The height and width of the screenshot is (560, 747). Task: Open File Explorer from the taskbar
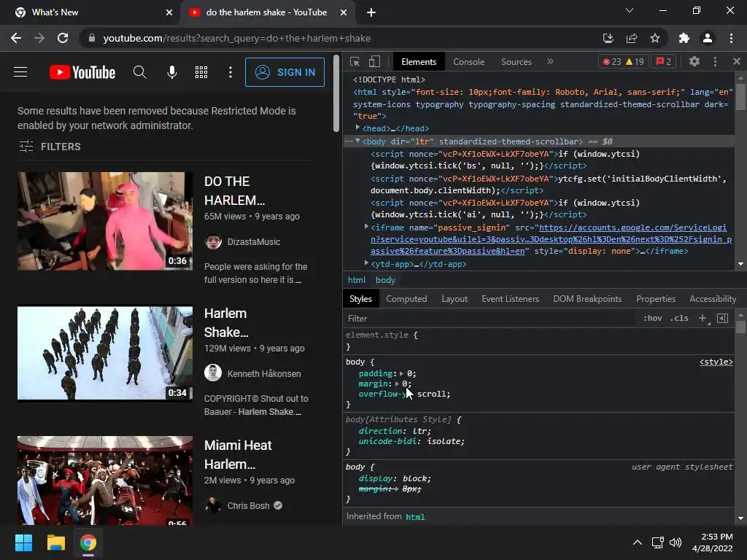[x=55, y=542]
